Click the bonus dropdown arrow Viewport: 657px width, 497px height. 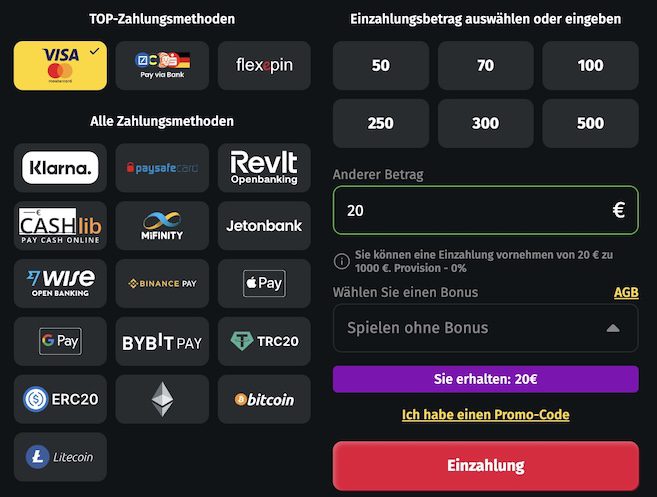[x=613, y=328]
